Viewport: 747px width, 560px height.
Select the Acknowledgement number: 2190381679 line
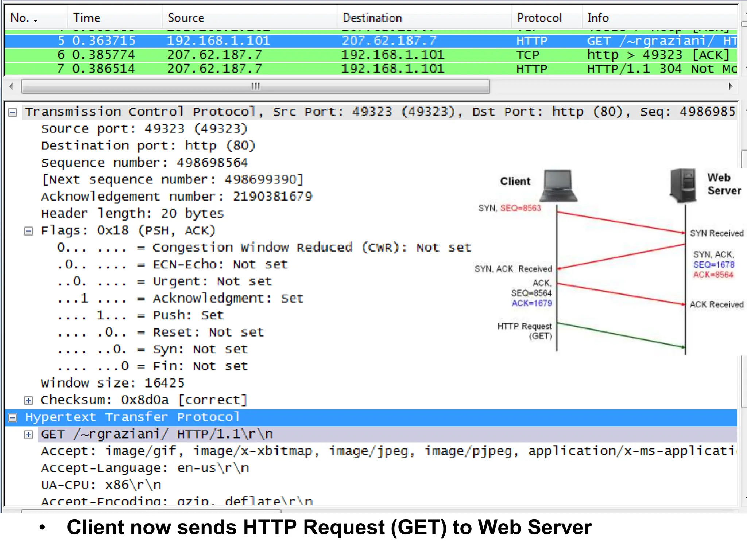[x=177, y=197]
